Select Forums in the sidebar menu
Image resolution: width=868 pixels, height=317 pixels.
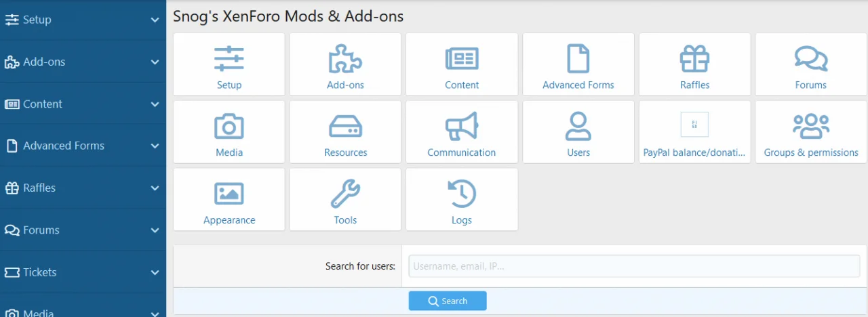(x=41, y=230)
